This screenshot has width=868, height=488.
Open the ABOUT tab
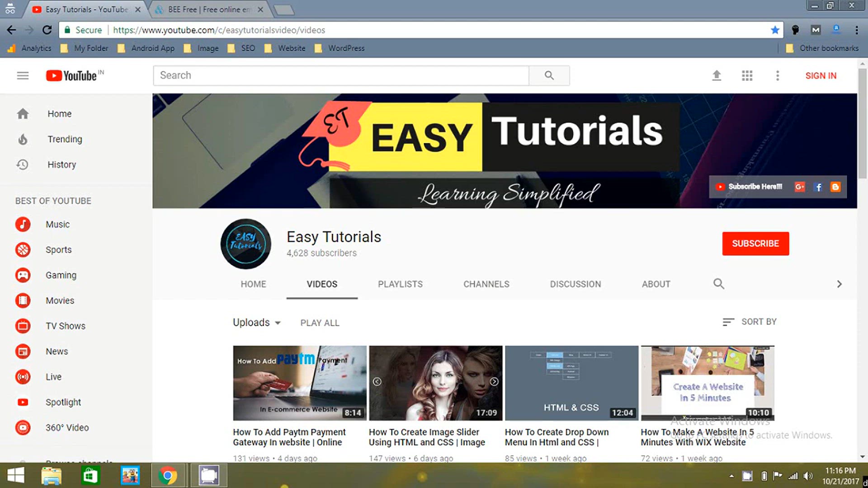click(x=656, y=284)
